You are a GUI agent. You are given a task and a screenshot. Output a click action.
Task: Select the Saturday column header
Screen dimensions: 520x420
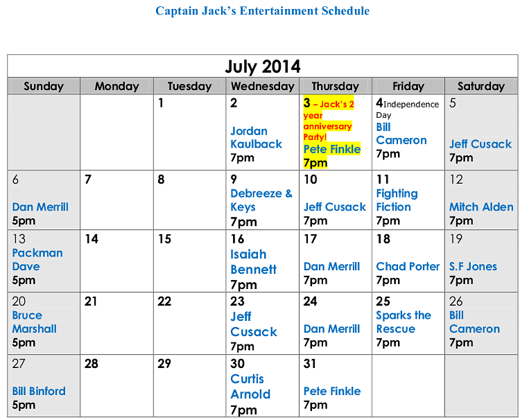(480, 87)
